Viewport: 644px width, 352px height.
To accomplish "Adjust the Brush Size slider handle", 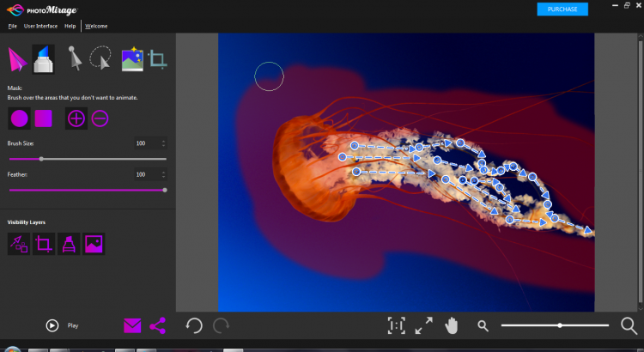I will 41,159.
